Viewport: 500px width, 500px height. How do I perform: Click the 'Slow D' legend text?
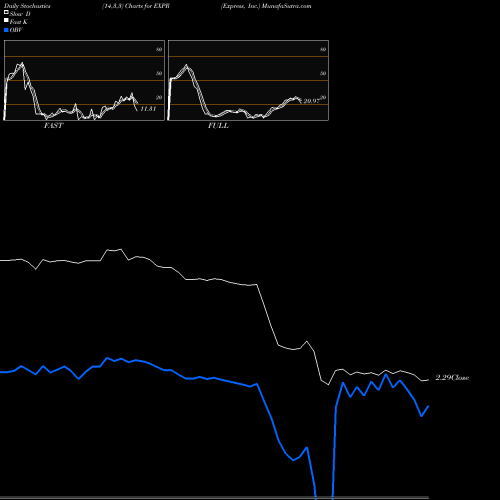pos(20,14)
